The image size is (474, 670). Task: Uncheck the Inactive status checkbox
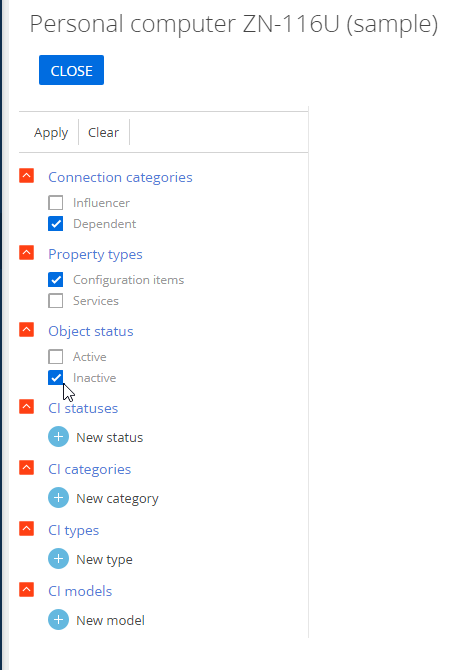pyautogui.click(x=56, y=378)
